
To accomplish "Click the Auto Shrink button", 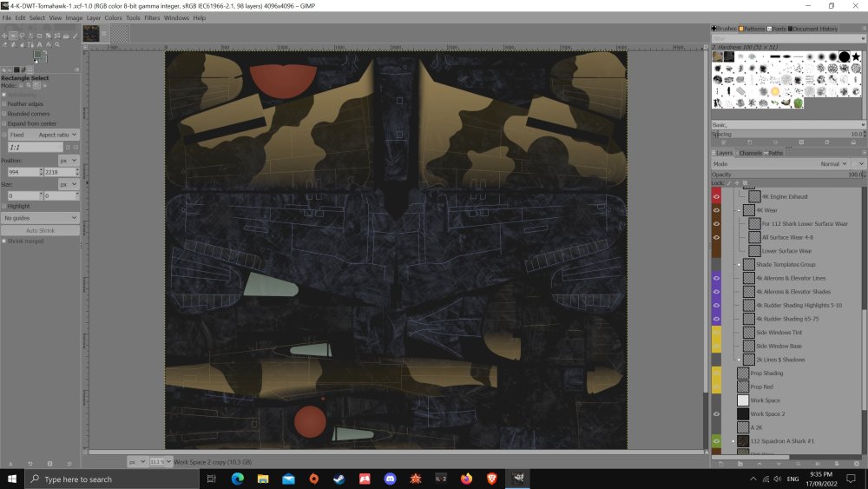I will (x=40, y=230).
